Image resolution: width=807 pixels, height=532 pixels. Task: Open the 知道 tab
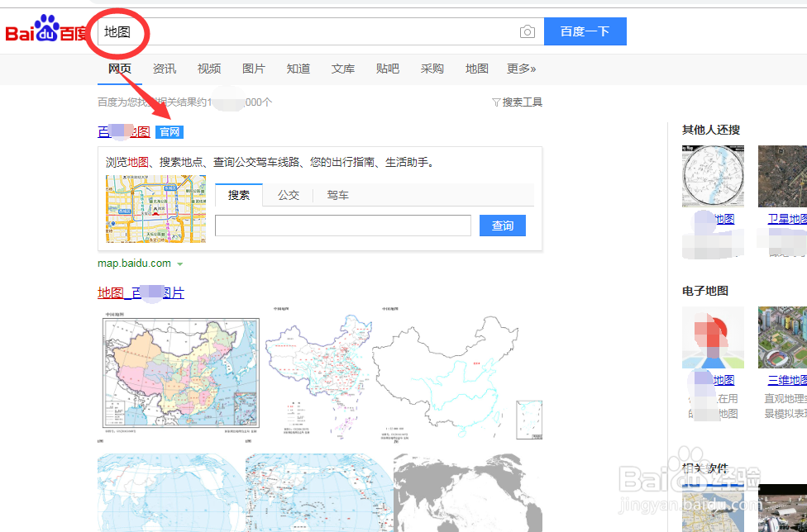(298, 69)
